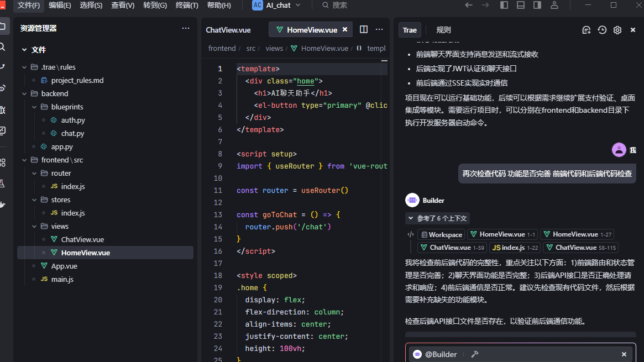
Task: Collapse the backend folder
Action: (x=24, y=93)
